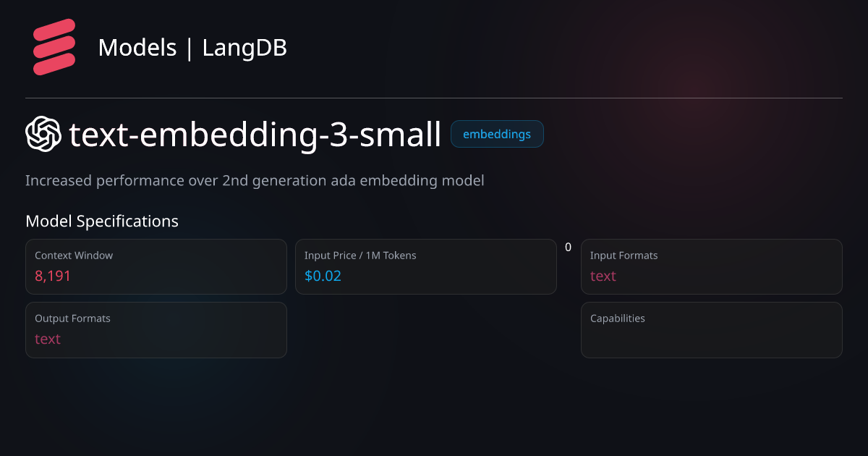Click the text value under Output Formats
The height and width of the screenshot is (456, 868).
[48, 339]
